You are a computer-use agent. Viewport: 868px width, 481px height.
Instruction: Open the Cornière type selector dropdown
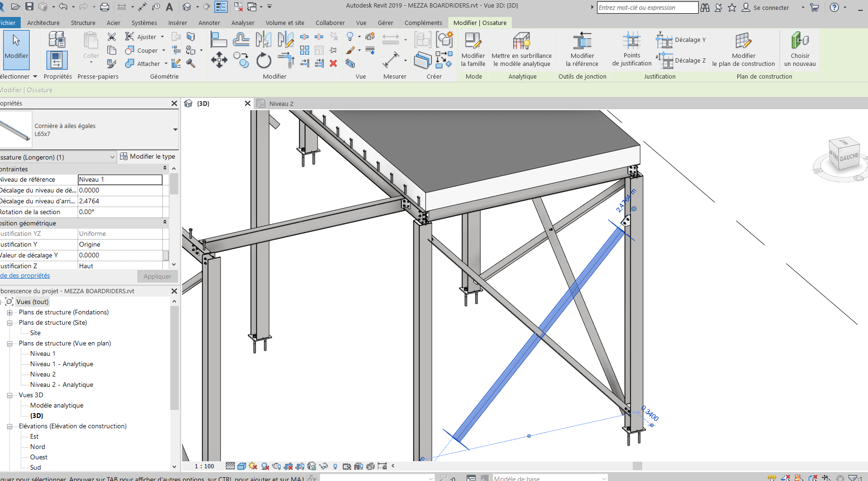coord(175,129)
